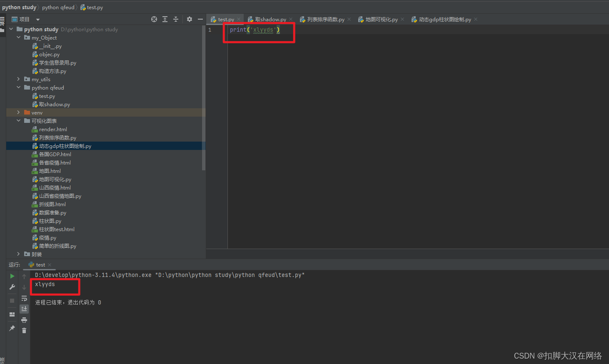Click the locate/select opened file target icon

pyautogui.click(x=154, y=19)
